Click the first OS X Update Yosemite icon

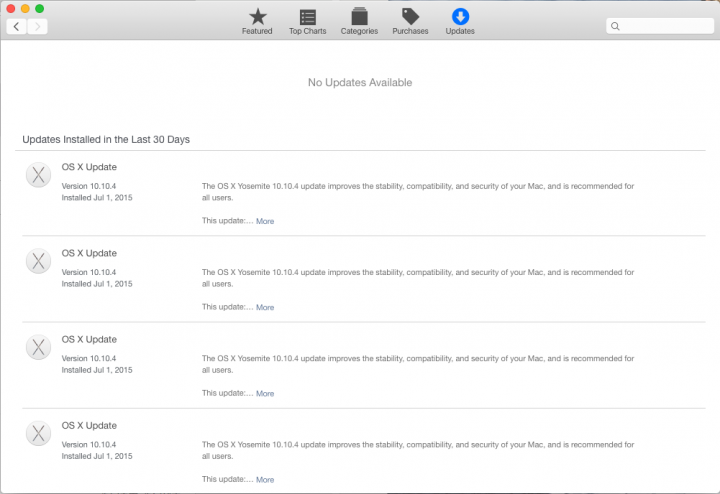tap(39, 175)
